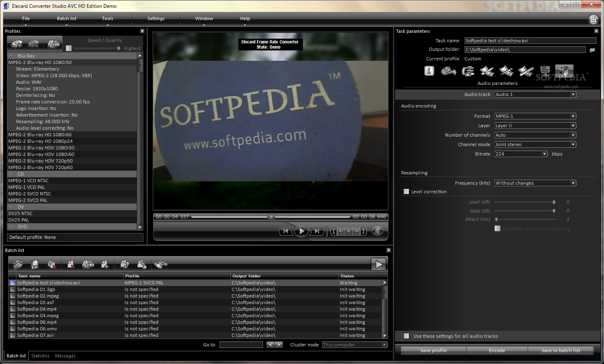
Task: Set the trim start bracket marker
Action: pos(334,231)
